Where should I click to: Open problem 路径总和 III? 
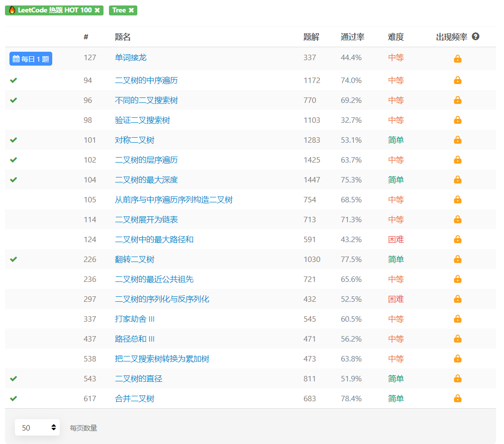pos(135,339)
